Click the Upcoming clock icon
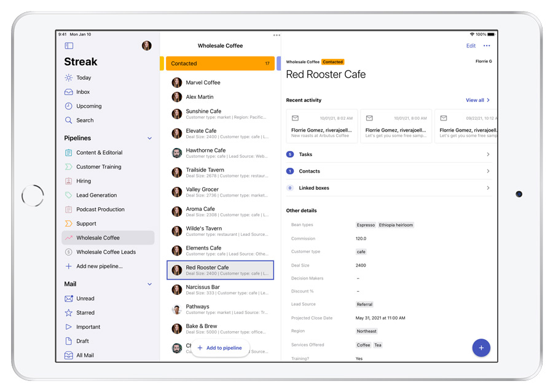The image size is (553, 392). pos(68,106)
